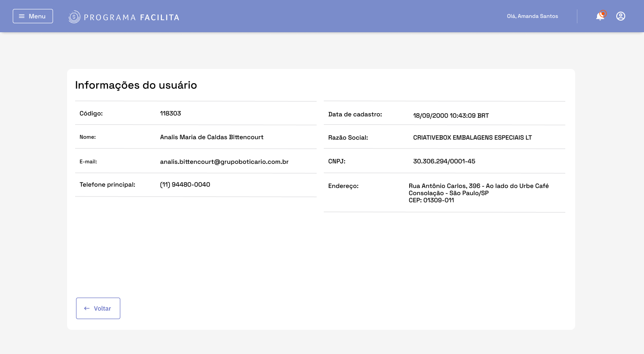Click the Programa Facilita title text
The height and width of the screenshot is (354, 644).
(x=131, y=17)
